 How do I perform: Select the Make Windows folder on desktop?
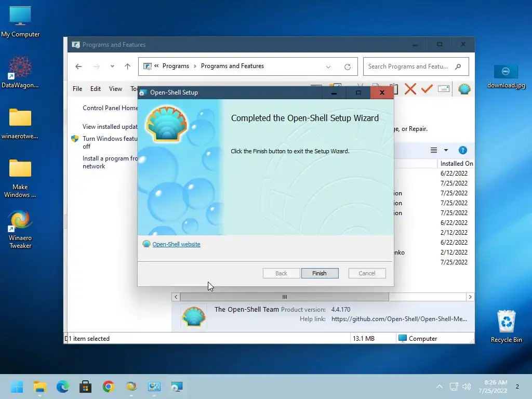point(20,179)
